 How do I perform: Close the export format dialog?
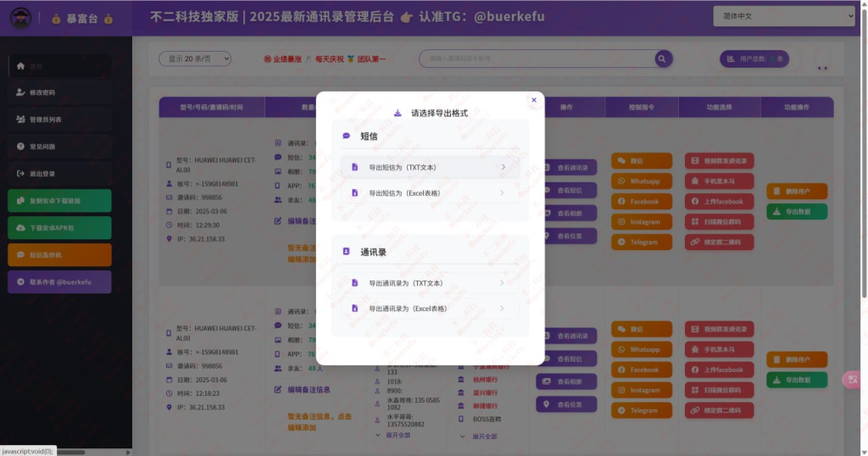coord(534,100)
